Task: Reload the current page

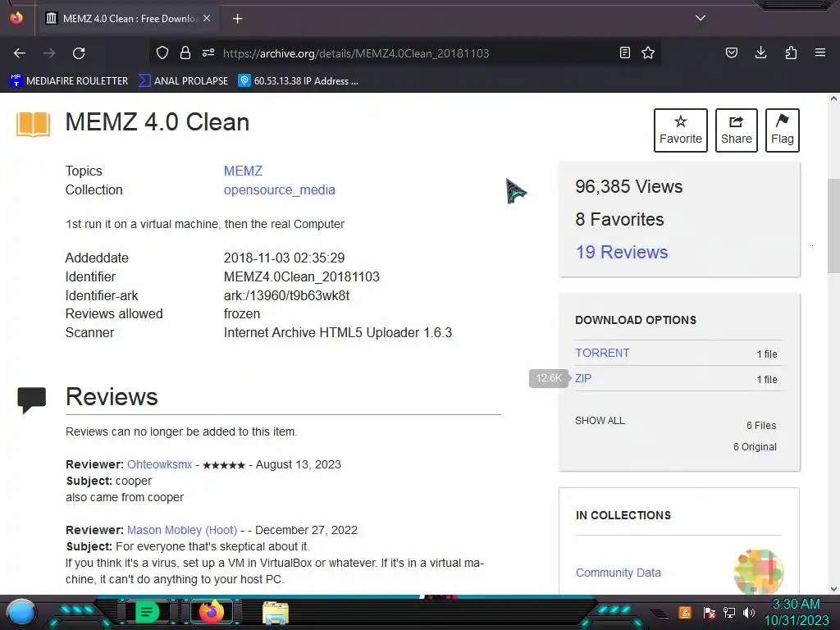Action: point(79,53)
